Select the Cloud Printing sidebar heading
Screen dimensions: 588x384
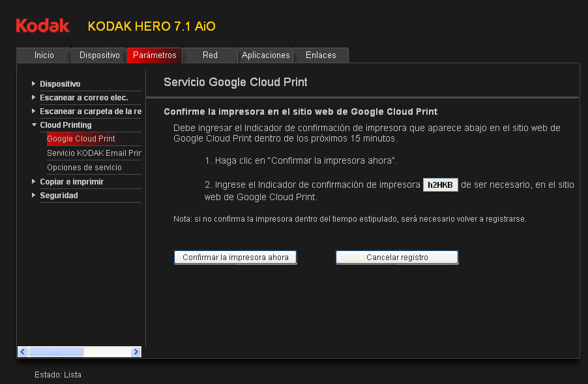tap(66, 125)
